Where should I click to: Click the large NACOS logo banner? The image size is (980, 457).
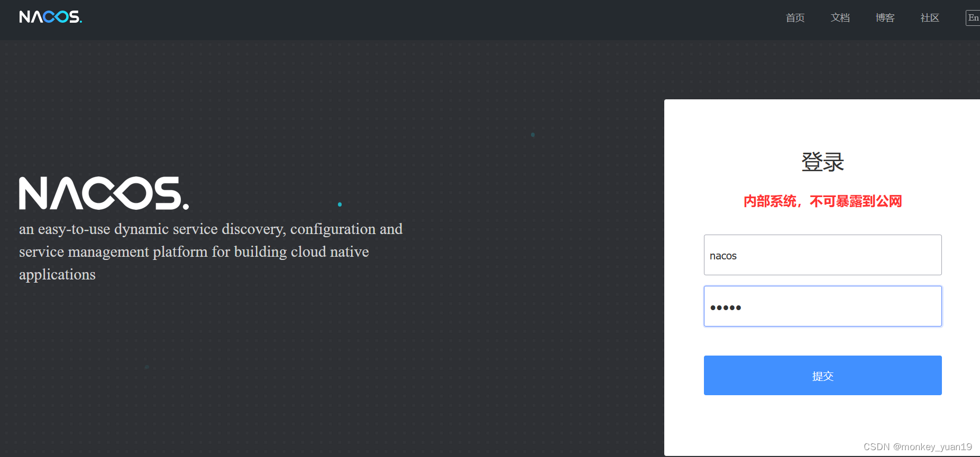point(104,193)
